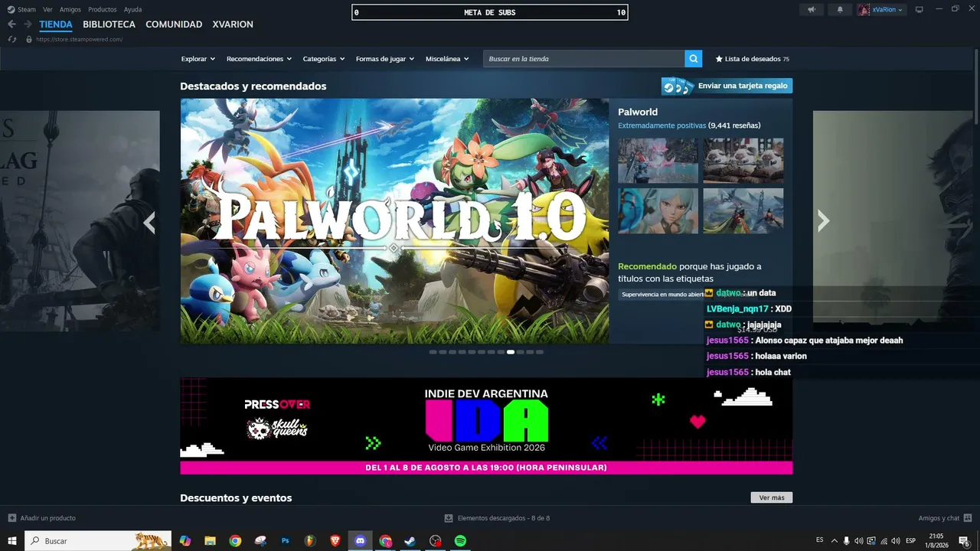Click the Supervivencia en mundo abierto tag

(662, 295)
